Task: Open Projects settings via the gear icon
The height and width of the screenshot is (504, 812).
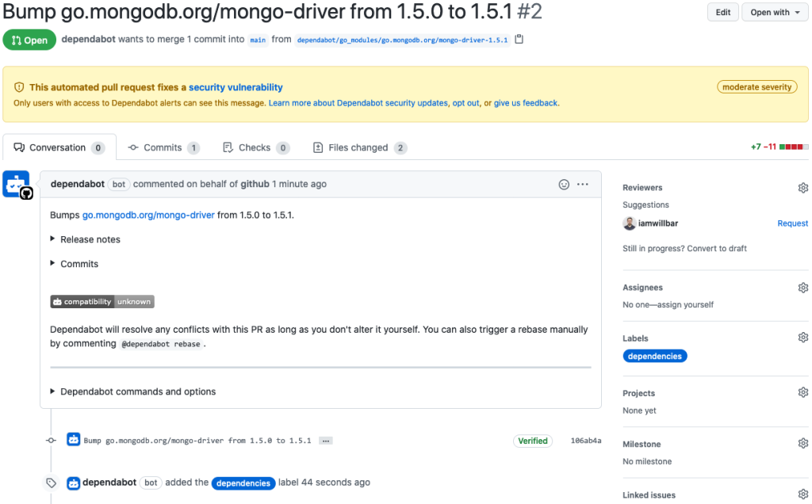Action: (802, 391)
